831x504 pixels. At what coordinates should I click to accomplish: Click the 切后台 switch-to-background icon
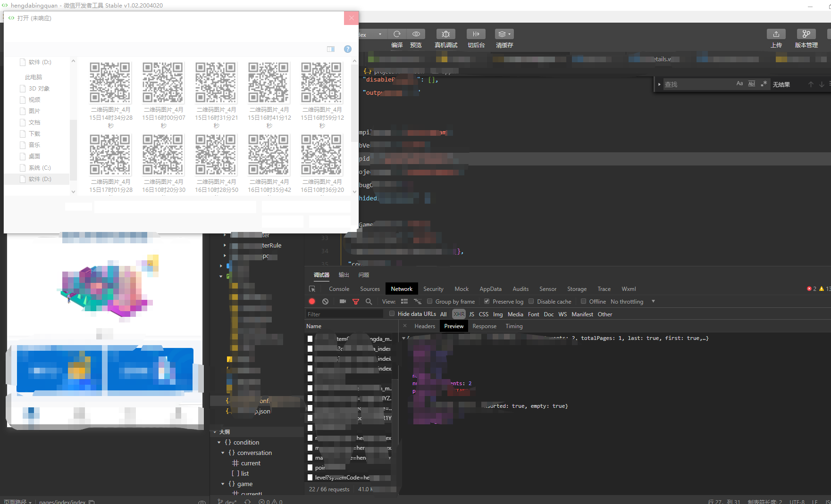pyautogui.click(x=476, y=34)
